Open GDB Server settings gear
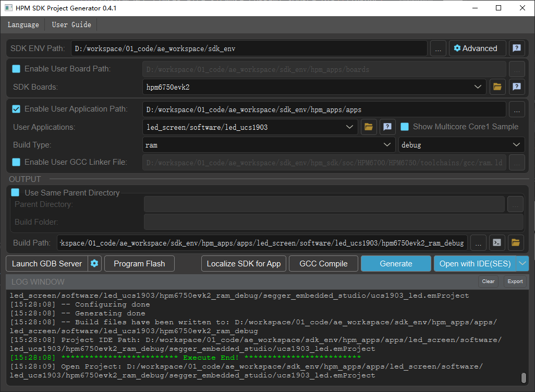 click(x=94, y=263)
